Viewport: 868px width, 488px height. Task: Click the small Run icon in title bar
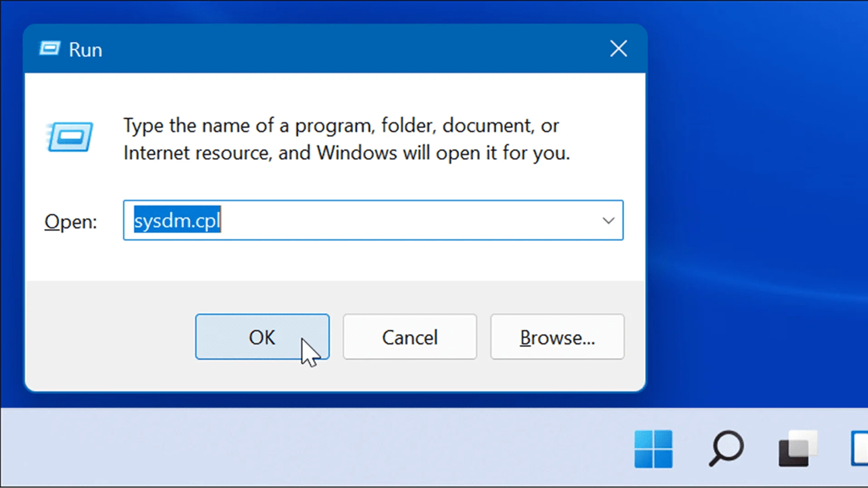49,49
